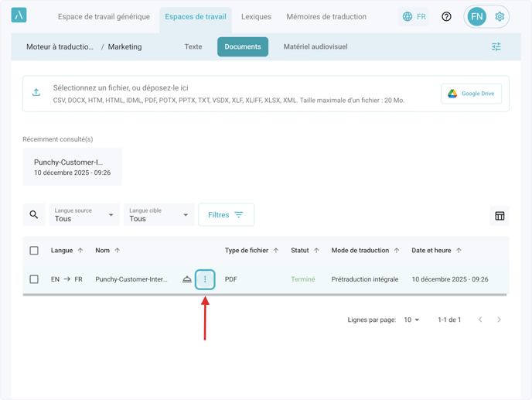Open the help question mark icon

click(x=446, y=16)
